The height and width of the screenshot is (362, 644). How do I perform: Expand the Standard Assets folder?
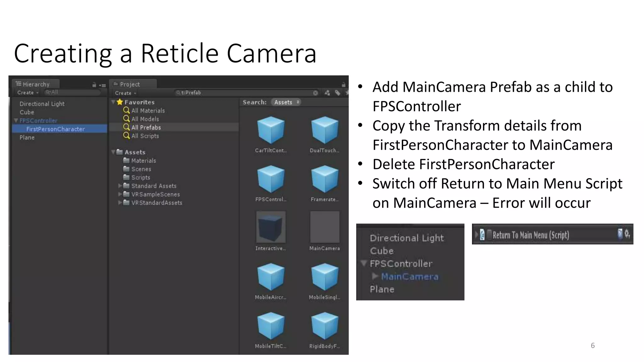(120, 186)
